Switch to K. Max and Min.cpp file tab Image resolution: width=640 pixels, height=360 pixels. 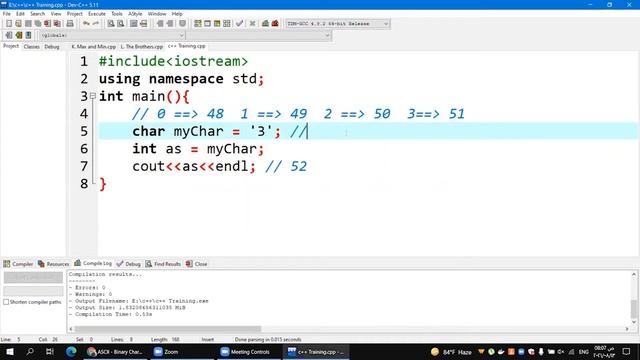(x=94, y=47)
